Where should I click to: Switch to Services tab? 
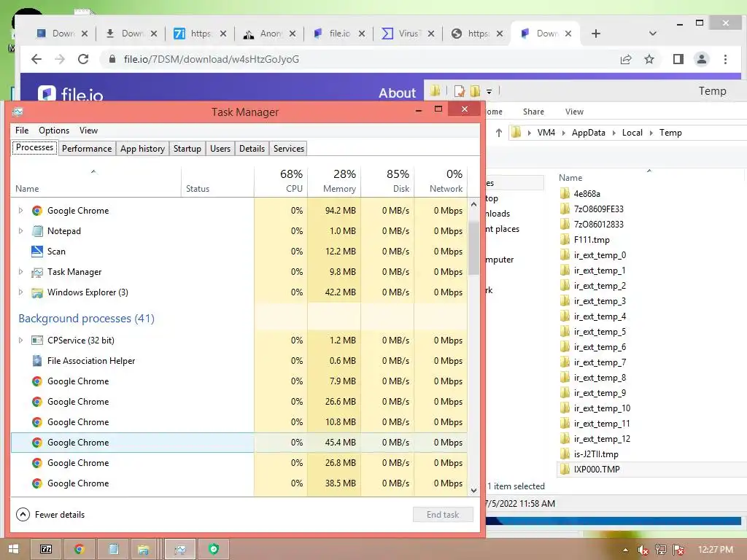pos(289,149)
